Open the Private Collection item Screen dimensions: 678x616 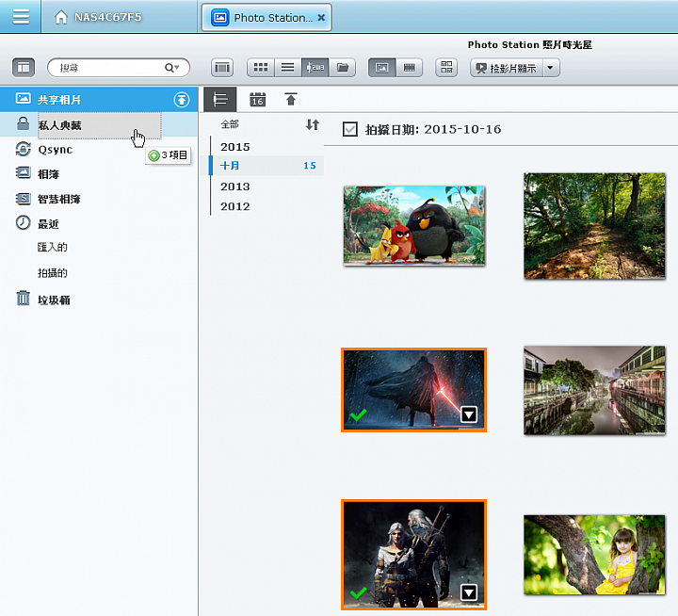[x=99, y=125]
